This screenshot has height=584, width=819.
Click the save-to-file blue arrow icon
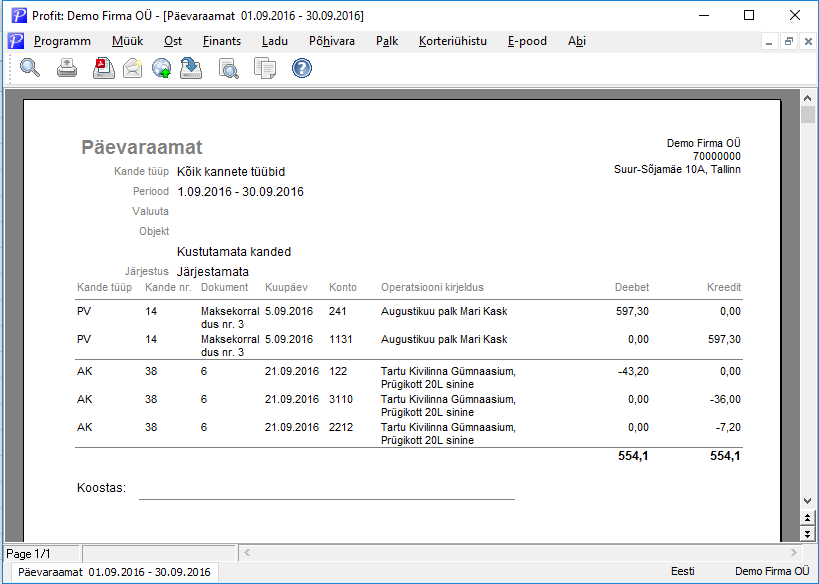[191, 68]
